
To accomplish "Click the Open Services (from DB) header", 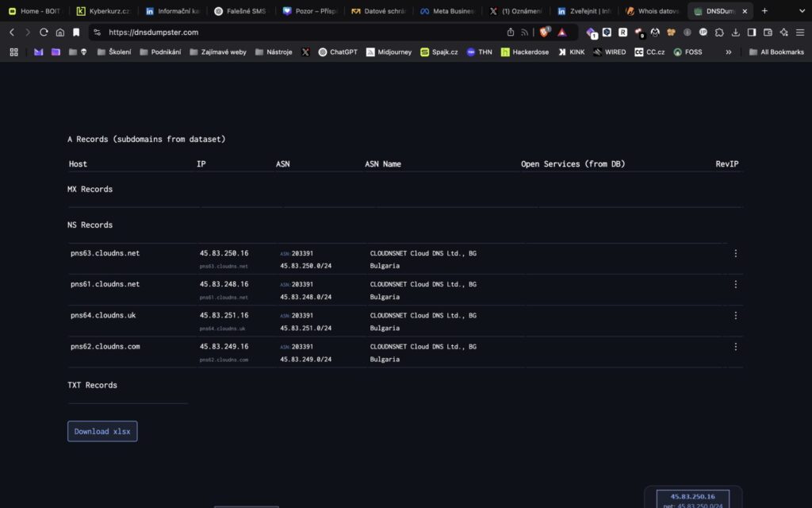I will (x=573, y=164).
